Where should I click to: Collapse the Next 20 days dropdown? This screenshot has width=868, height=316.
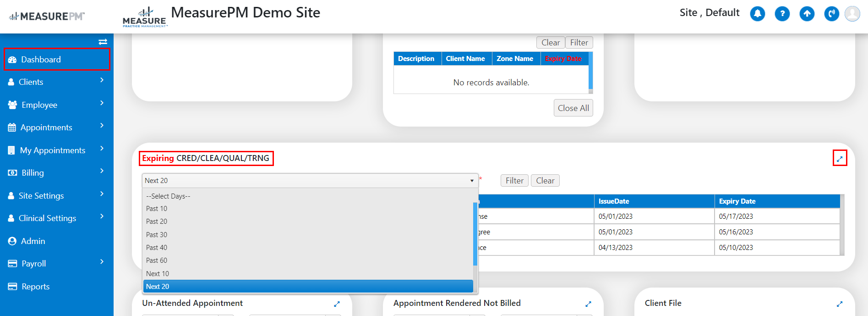point(310,181)
